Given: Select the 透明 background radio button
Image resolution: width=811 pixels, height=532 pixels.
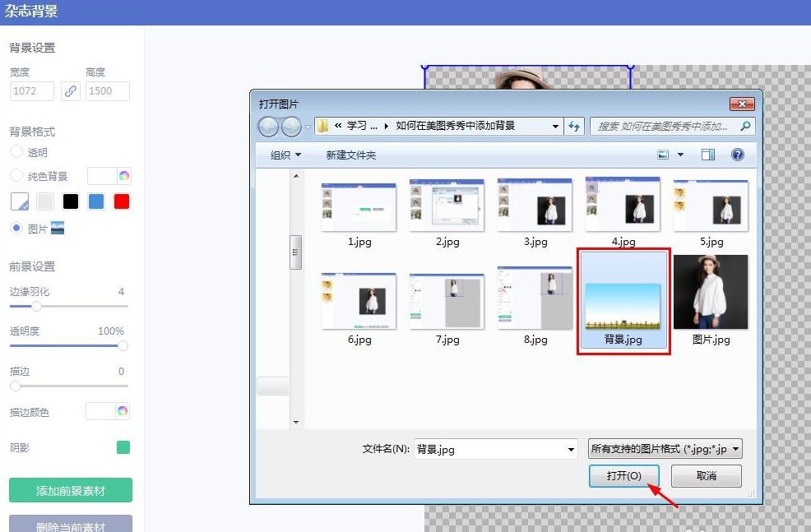Looking at the screenshot, I should click(16, 152).
